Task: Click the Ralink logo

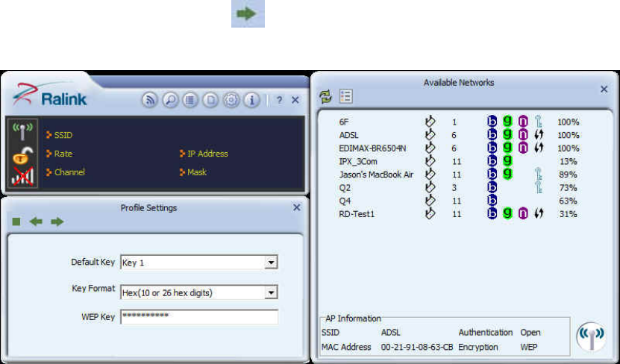Action: [49, 95]
